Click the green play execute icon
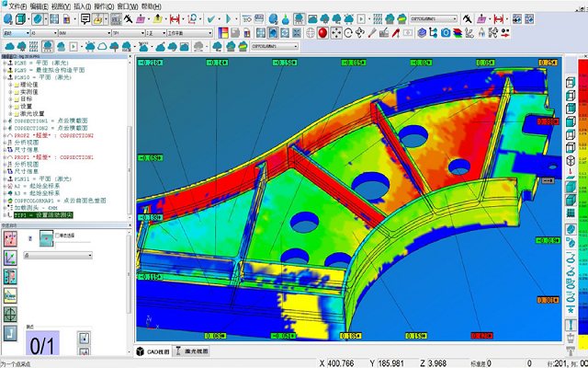588x368 pixels. tap(229, 18)
